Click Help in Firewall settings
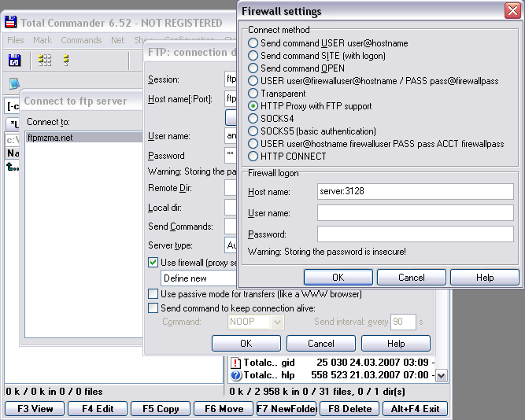Image resolution: width=525 pixels, height=420 pixels. [485, 278]
